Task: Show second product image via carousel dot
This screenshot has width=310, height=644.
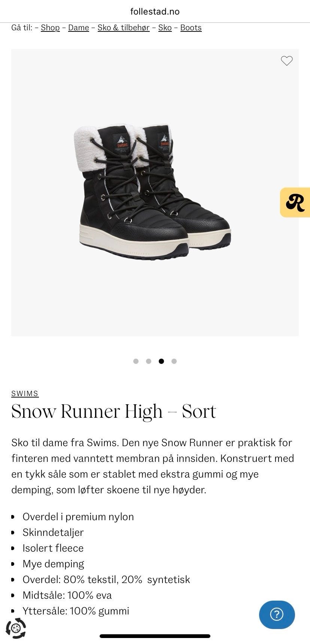Action: point(149,361)
